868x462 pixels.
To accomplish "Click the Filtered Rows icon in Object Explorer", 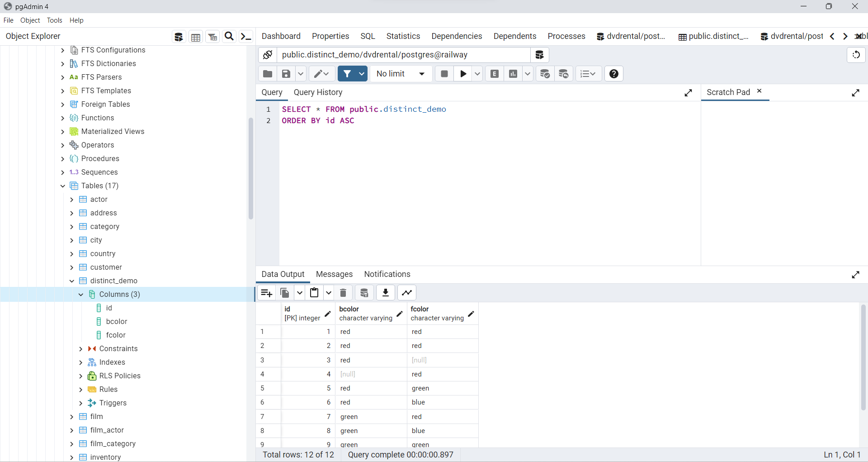I will point(212,37).
